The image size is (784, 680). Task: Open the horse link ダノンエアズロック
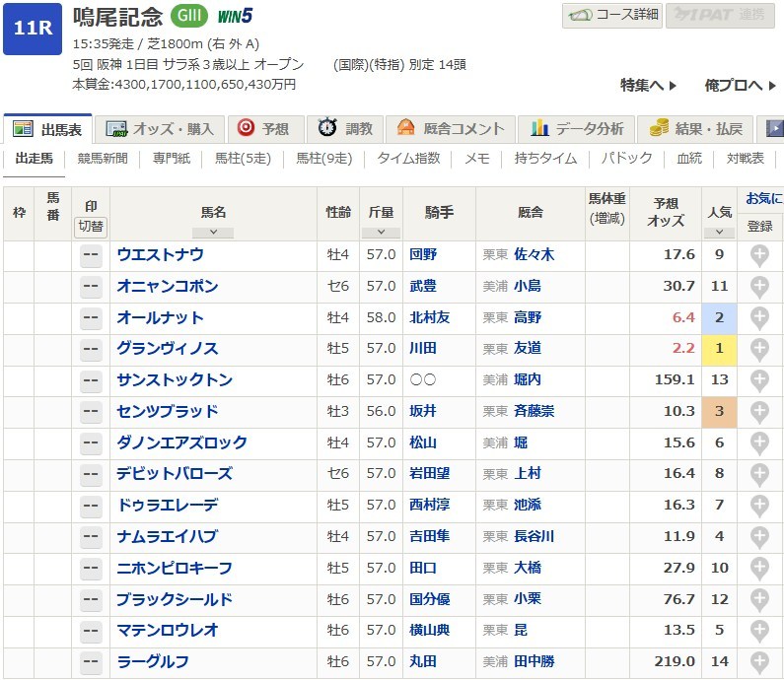tap(181, 442)
